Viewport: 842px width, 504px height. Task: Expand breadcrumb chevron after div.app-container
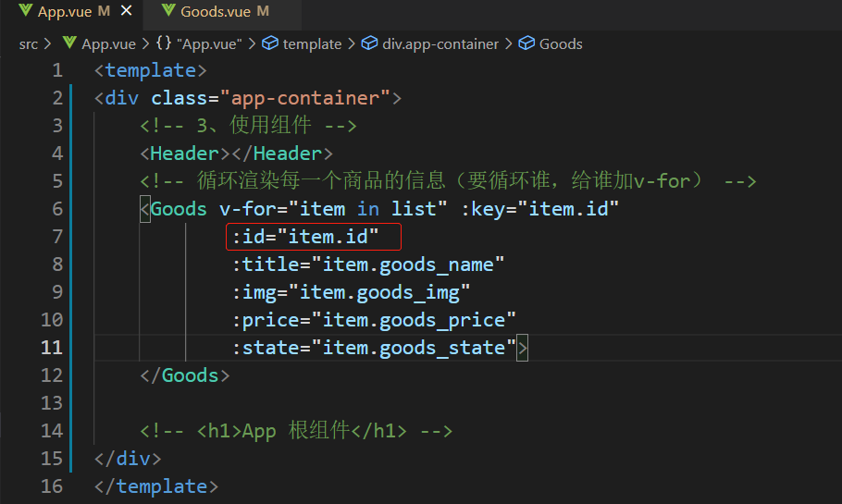[509, 43]
